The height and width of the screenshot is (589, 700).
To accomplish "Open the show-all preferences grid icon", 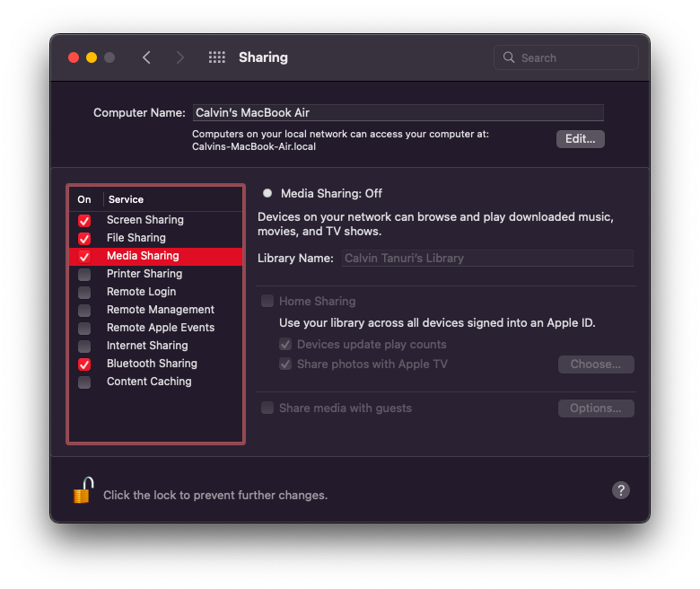I will 217,57.
